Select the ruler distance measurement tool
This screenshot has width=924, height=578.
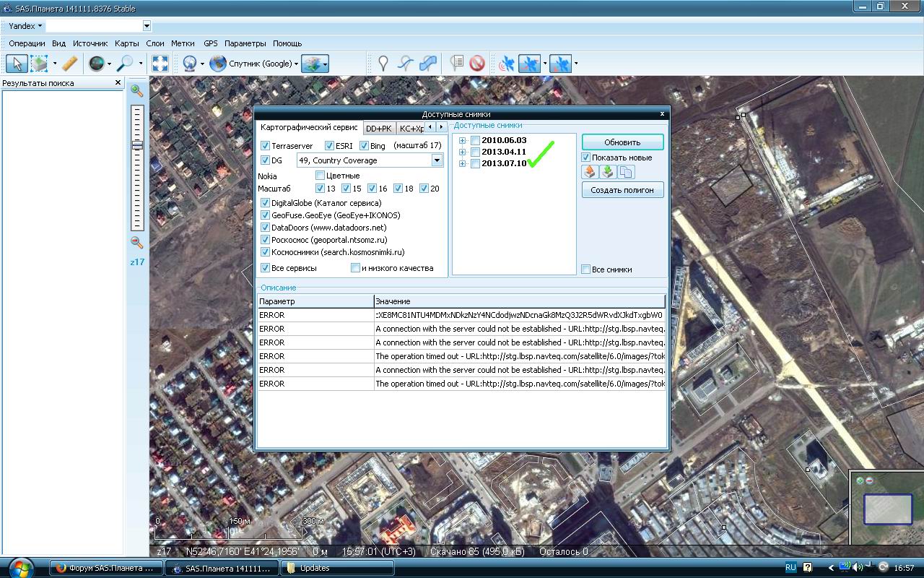coord(69,64)
